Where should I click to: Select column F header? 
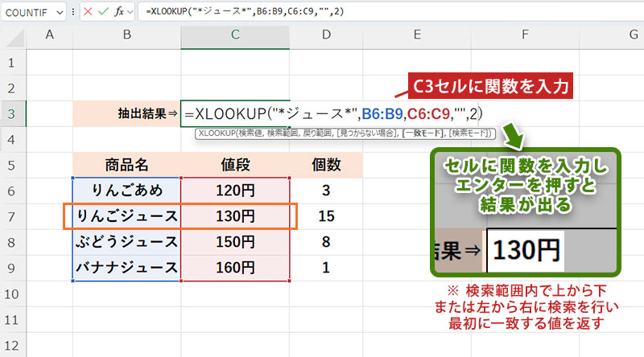click(x=525, y=35)
